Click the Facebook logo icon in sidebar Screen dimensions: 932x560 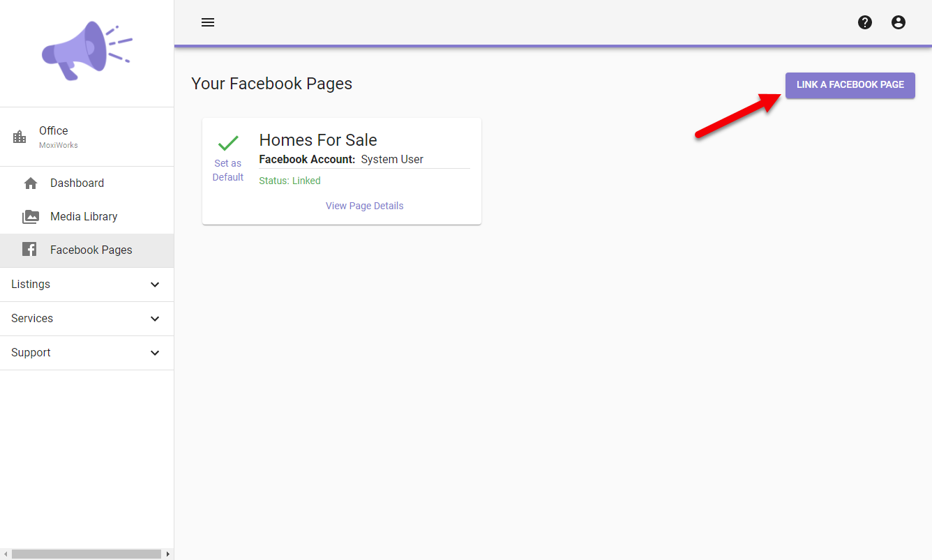29,250
